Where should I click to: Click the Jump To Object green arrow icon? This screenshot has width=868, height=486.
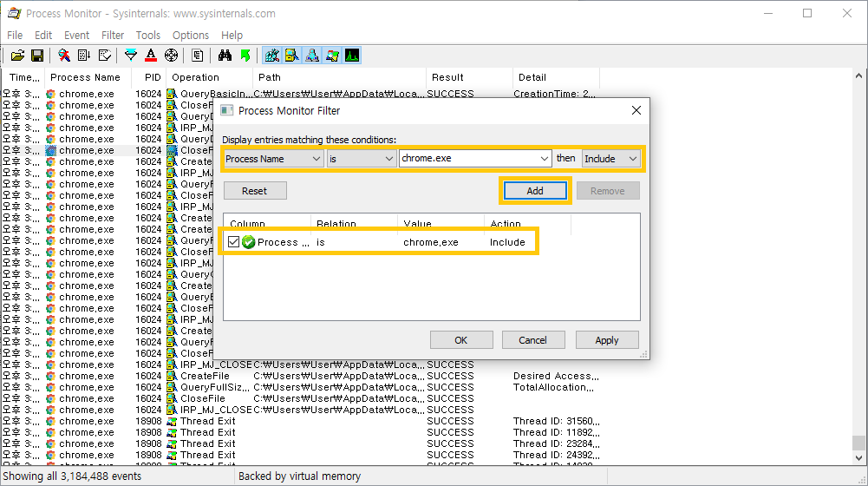[245, 56]
